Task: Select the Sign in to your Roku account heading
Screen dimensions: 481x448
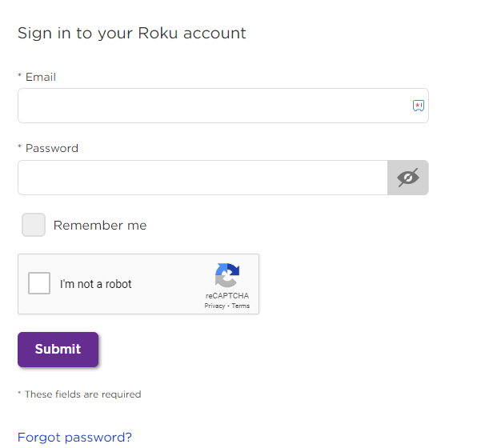Action: coord(131,33)
